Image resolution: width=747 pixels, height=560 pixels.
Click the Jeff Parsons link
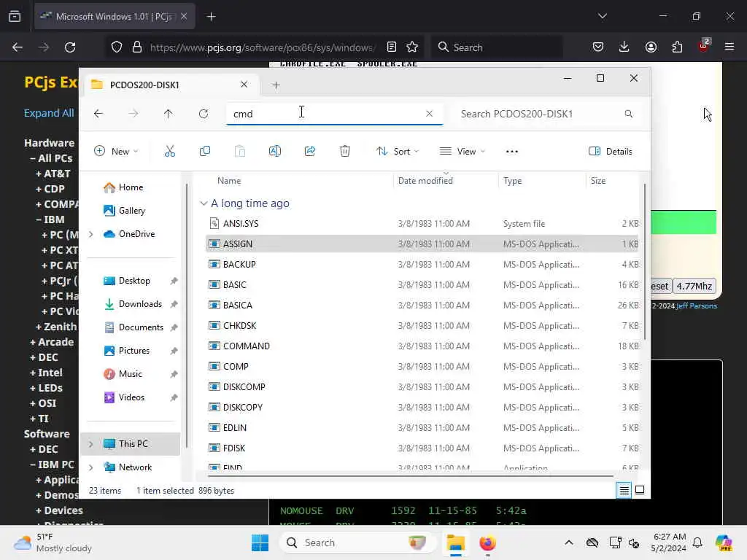pyautogui.click(x=697, y=306)
